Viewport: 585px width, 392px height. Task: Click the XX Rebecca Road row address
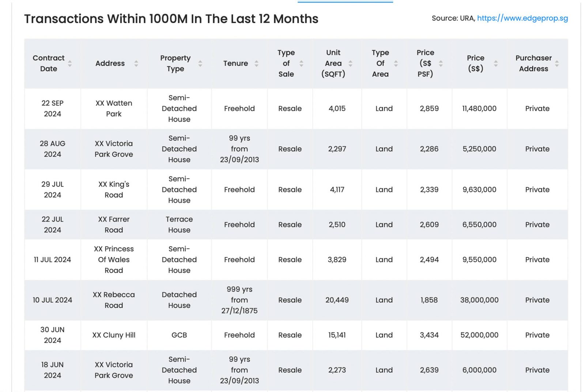114,300
